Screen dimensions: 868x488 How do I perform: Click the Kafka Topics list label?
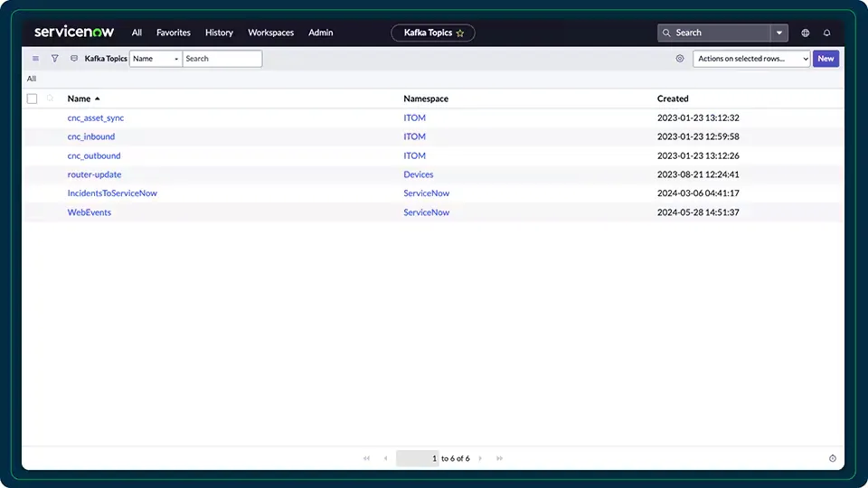(106, 59)
